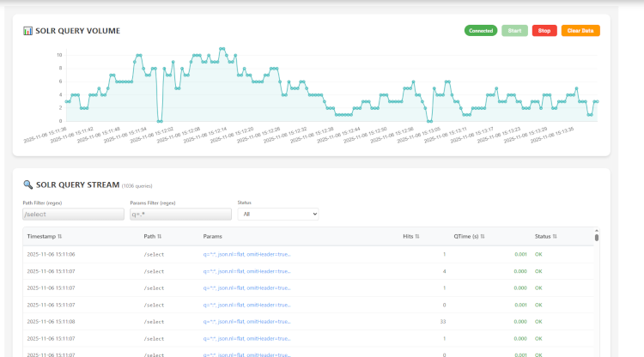Click the Hits value 33

click(x=443, y=322)
